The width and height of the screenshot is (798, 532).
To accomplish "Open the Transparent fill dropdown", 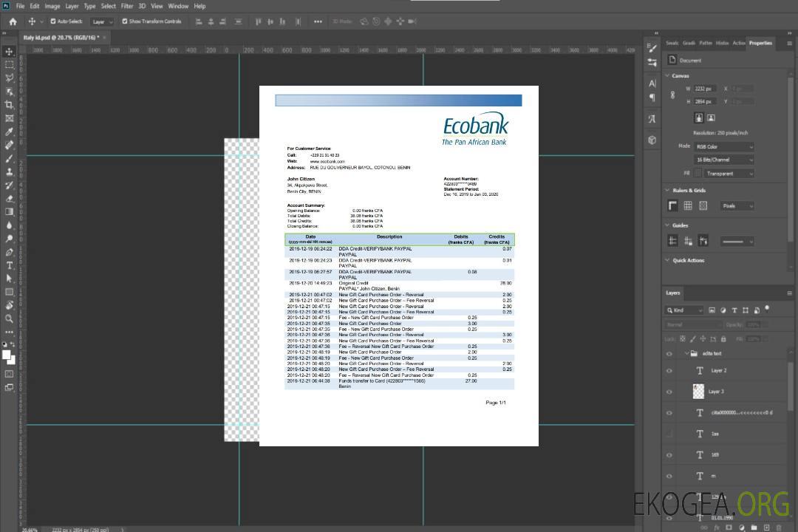I will coord(729,174).
